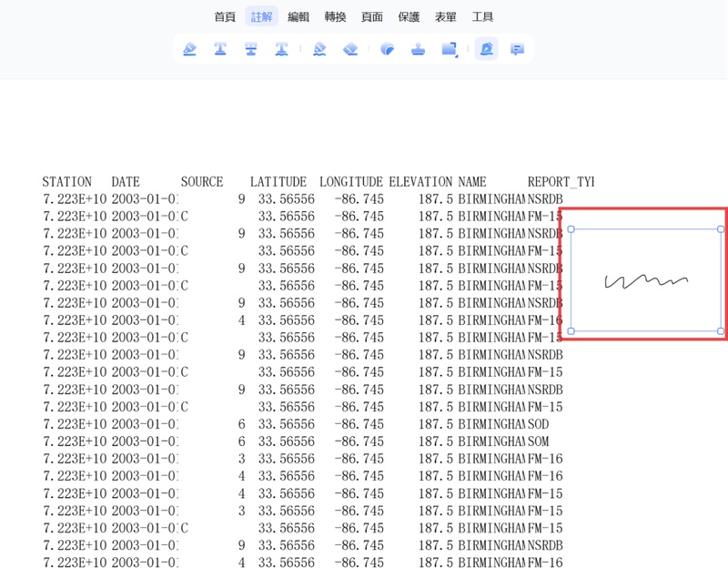Click the active Signature tool
728x568 pixels.
(x=486, y=49)
